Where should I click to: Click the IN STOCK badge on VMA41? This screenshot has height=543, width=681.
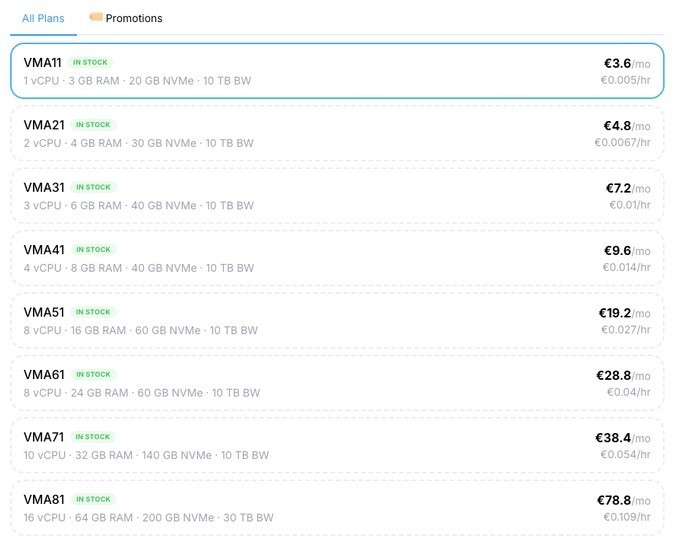(93, 249)
